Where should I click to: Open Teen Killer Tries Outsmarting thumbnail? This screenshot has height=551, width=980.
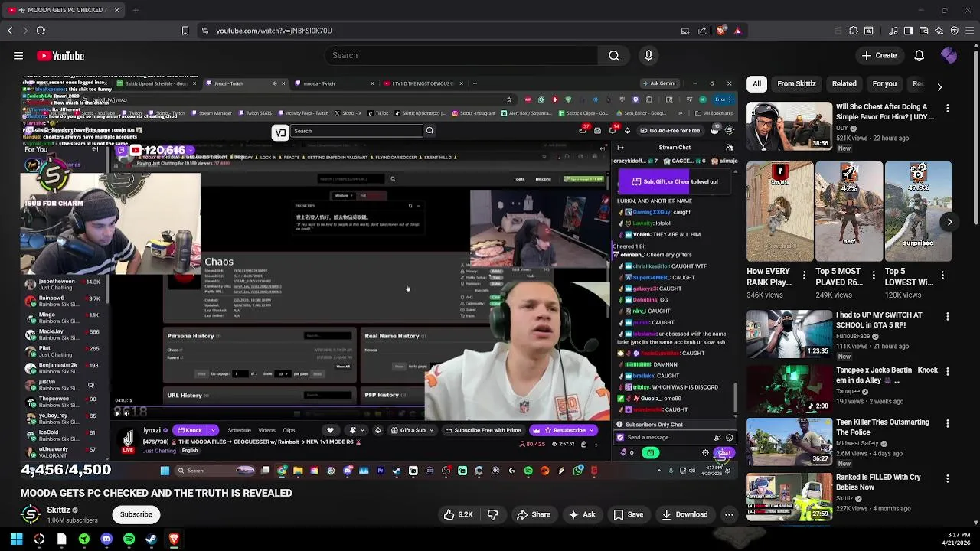pos(789,441)
